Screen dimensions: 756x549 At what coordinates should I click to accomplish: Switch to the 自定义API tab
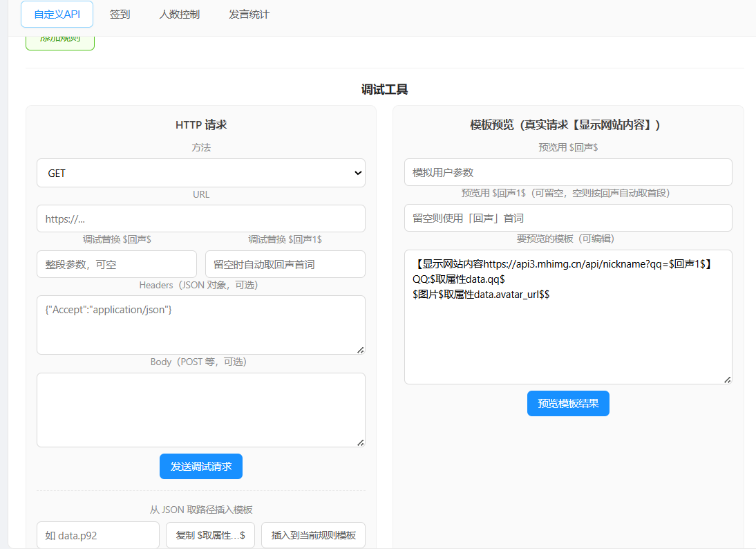point(57,15)
